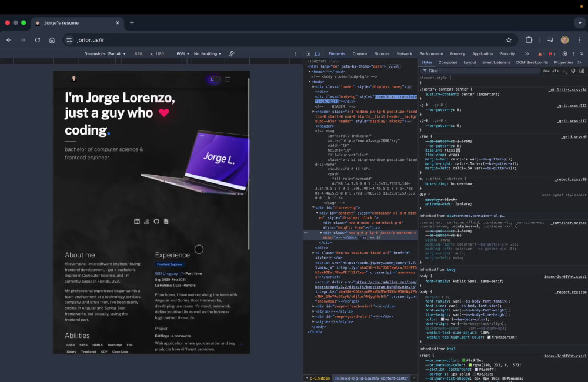The height and width of the screenshot is (382, 588).
Task: Click the device width field 820
Action: tap(138, 54)
